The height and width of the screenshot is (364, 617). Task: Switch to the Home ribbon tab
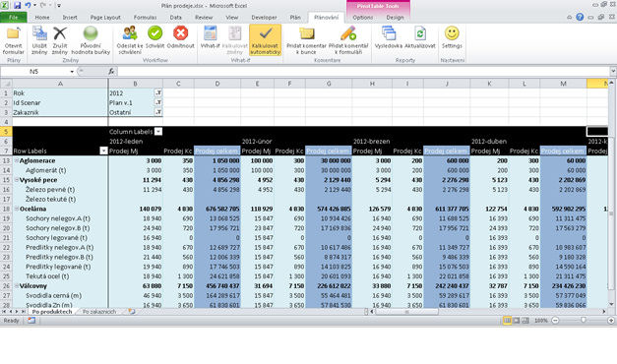[x=42, y=18]
